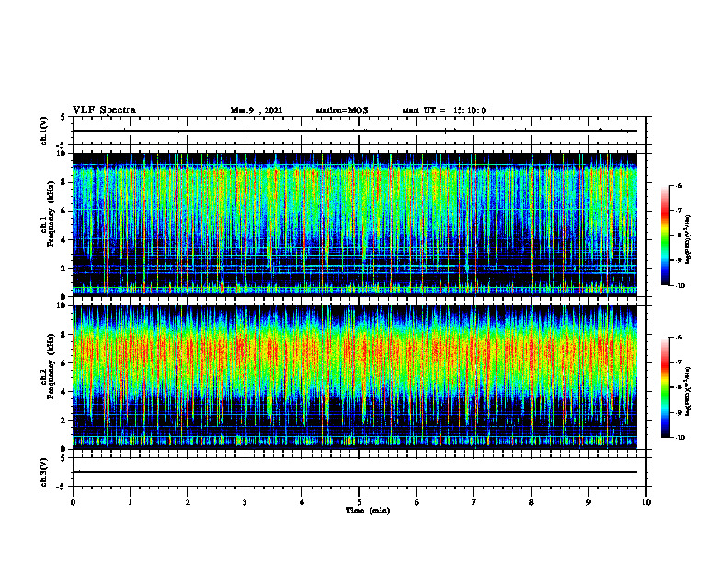Screen dimensions: 728x563
Task: Click the ch.1 colorbar '-10' value
Action: coord(679,286)
